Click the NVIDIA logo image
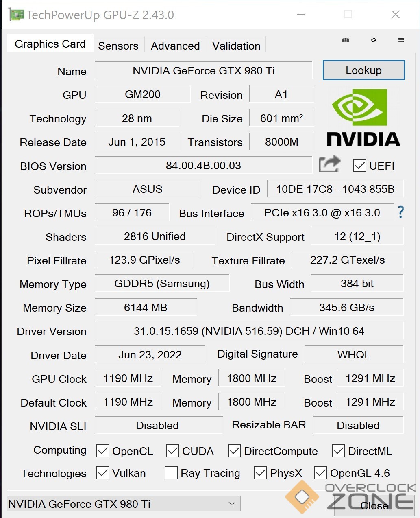This screenshot has width=420, height=518. [363, 118]
